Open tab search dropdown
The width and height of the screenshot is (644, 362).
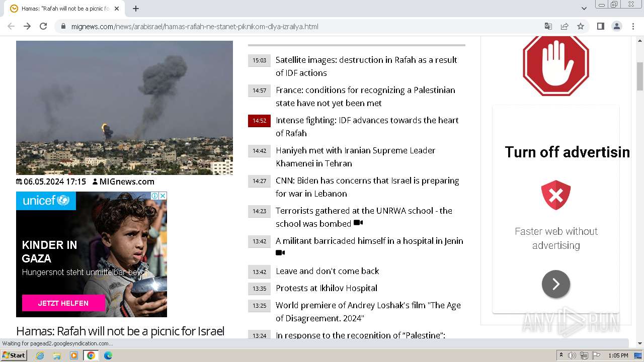[584, 9]
